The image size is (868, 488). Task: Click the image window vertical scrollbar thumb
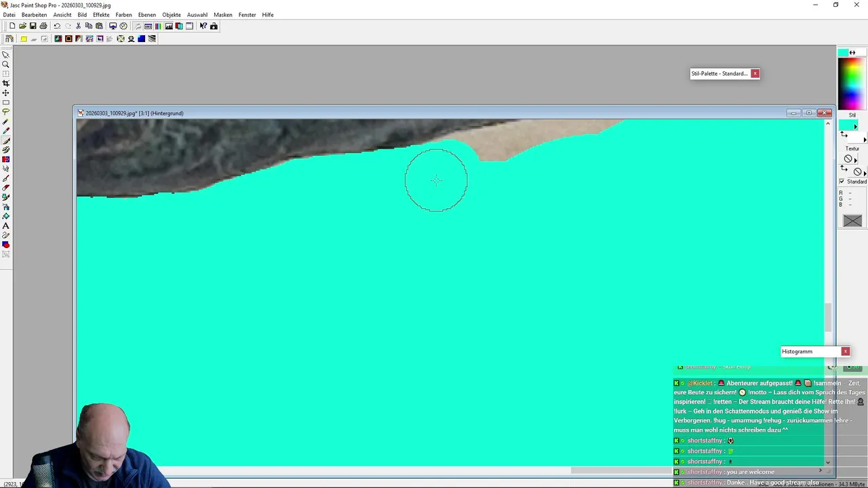pyautogui.click(x=827, y=317)
